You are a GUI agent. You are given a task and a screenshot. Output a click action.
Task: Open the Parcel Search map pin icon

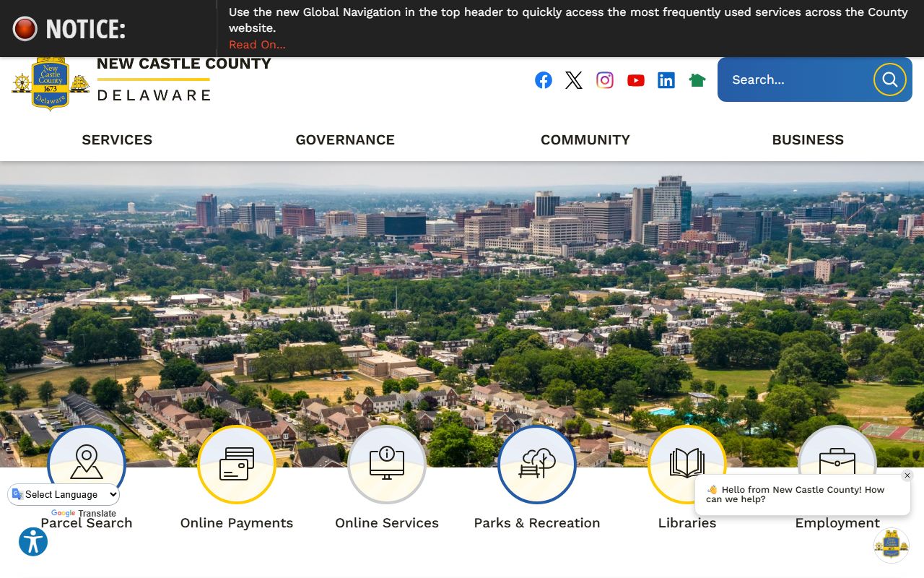pos(87,464)
